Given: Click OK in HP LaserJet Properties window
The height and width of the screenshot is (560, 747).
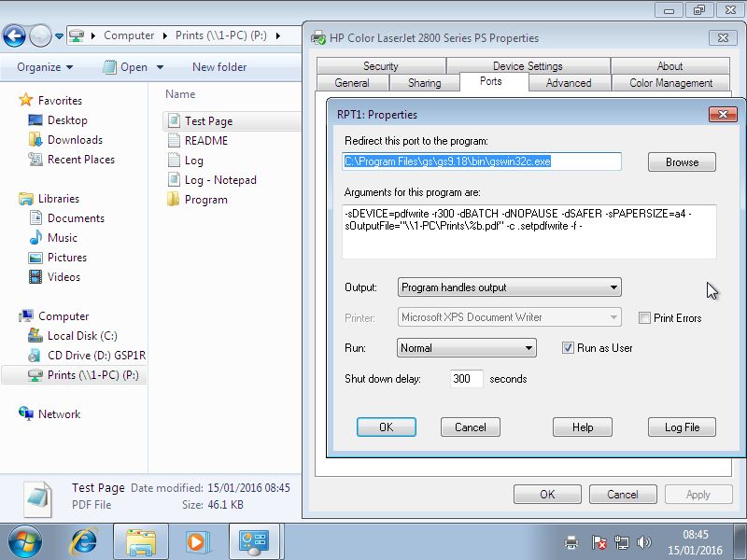Looking at the screenshot, I should [547, 495].
